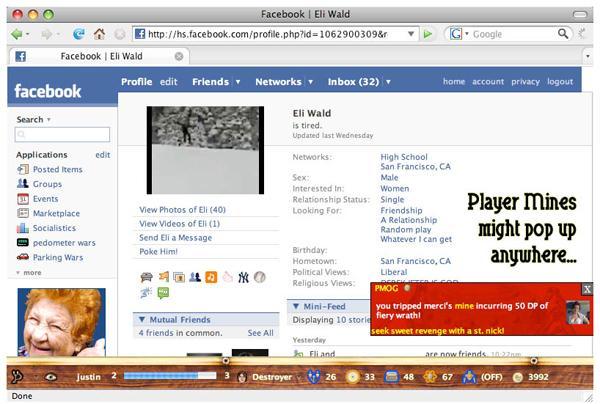This screenshot has height=404, width=600.
Task: Click View Photos of Eli (40)
Action: (x=182, y=210)
